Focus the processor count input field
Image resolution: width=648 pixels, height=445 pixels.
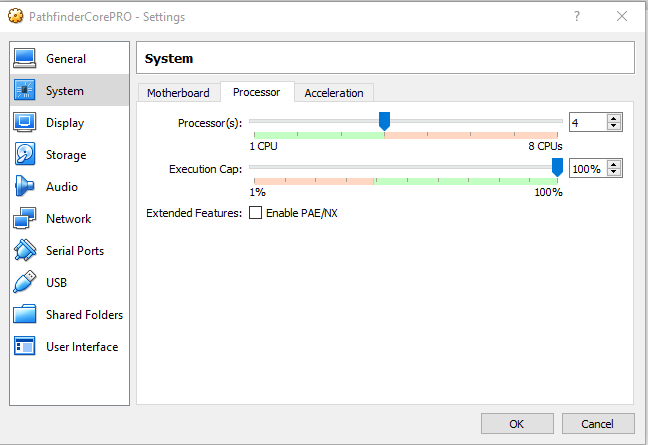588,122
